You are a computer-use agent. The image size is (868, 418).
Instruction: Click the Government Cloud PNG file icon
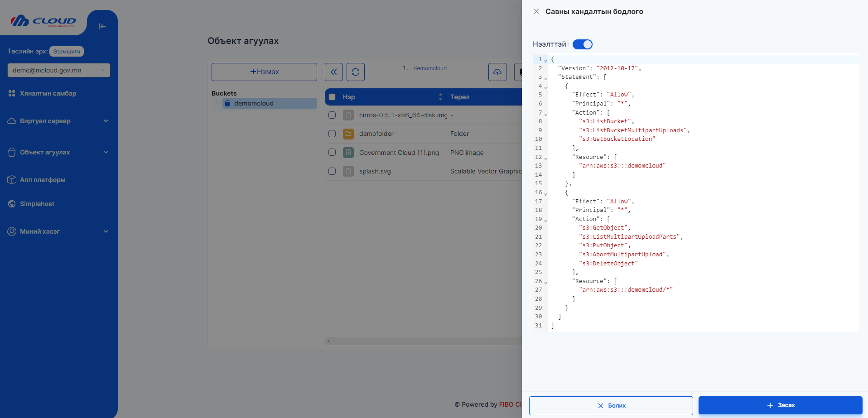(348, 153)
